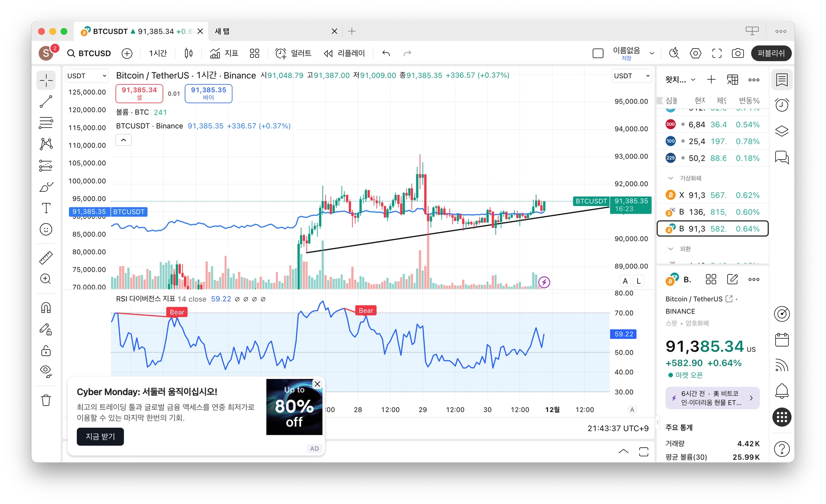Take a chart snapshot with camera icon
This screenshot has height=504, width=826.
coord(737,53)
